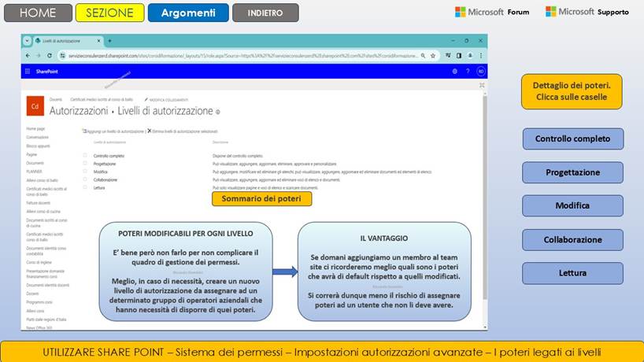The image size is (644, 362).
Task: Click the browser back arrow
Action: pos(28,55)
